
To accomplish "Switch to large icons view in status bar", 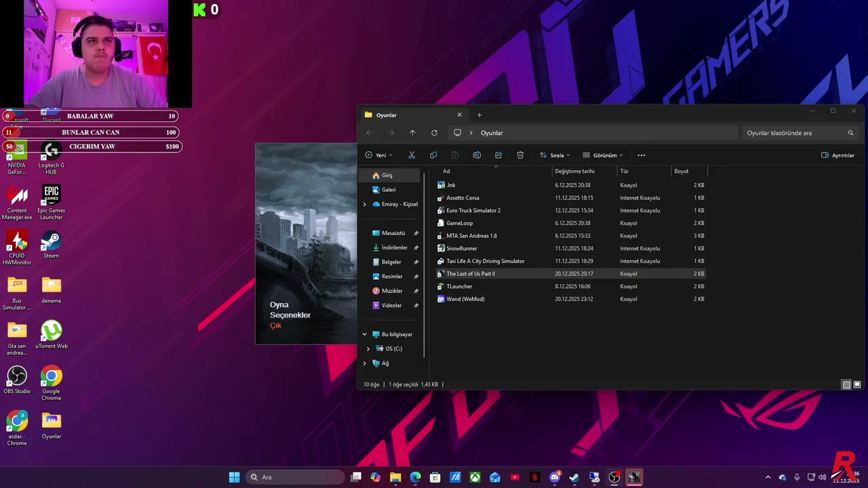I will [x=857, y=384].
